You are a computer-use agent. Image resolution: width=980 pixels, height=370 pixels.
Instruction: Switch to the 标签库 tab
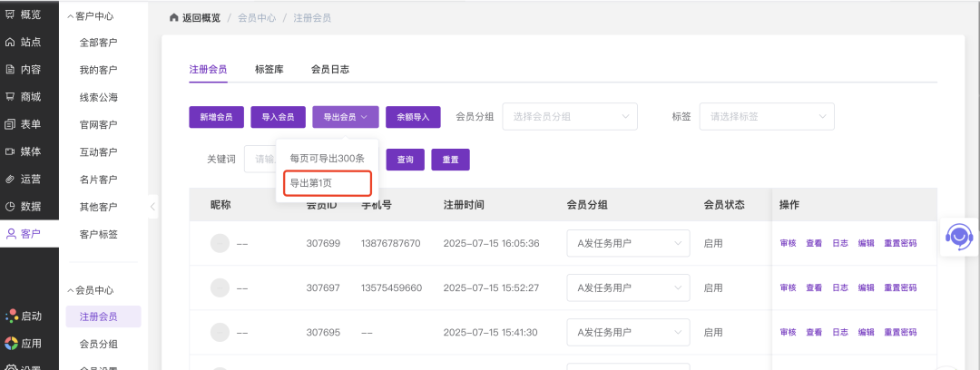[269, 69]
